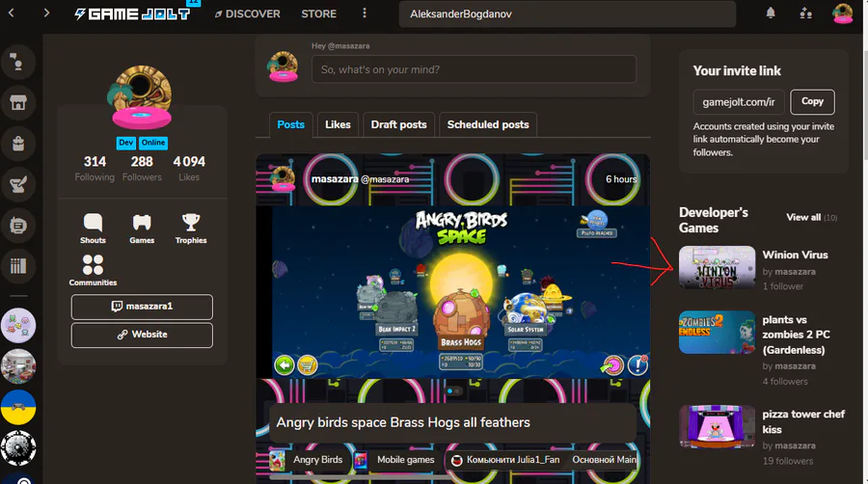Open the Комьюнити Julia1_Fan community tag

[505, 460]
